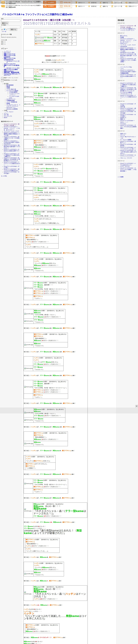
Task: Expand the 関連データベース-バトロイ plus box
Action: point(2,78)
